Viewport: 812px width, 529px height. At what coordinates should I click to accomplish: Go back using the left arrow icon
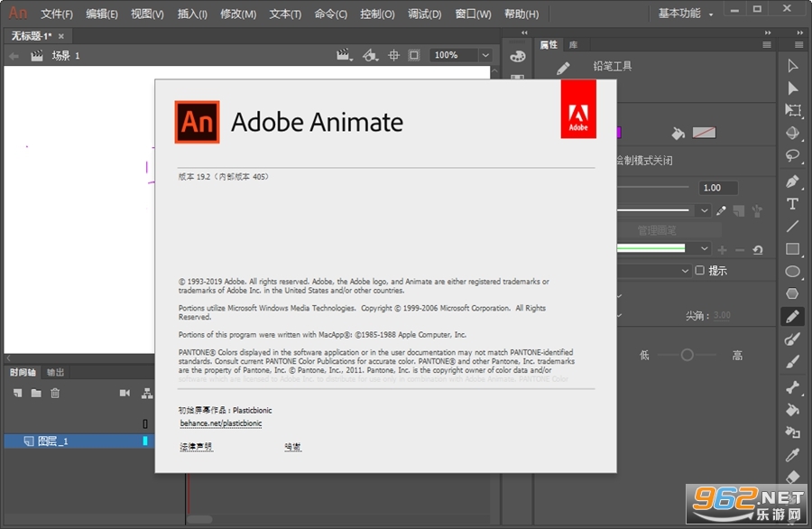point(14,56)
